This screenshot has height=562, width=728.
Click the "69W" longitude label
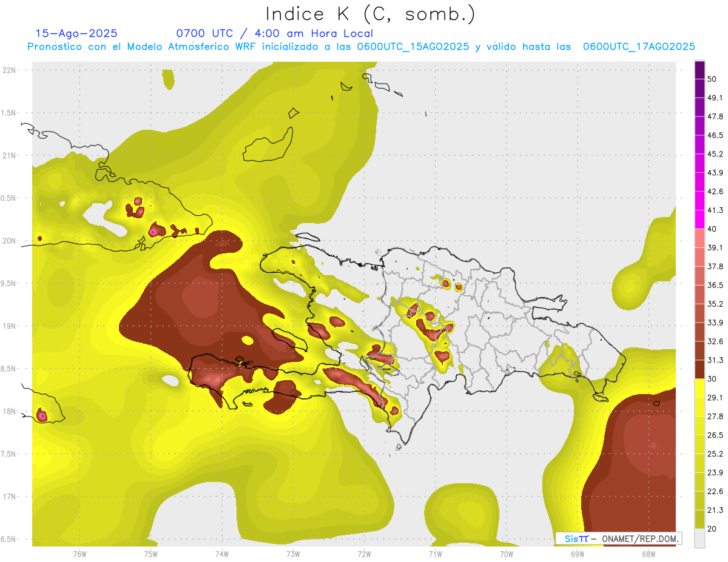pyautogui.click(x=578, y=554)
